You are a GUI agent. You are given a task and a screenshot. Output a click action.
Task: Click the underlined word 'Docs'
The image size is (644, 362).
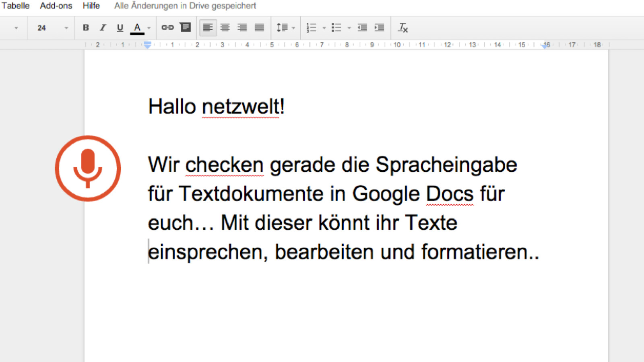450,194
